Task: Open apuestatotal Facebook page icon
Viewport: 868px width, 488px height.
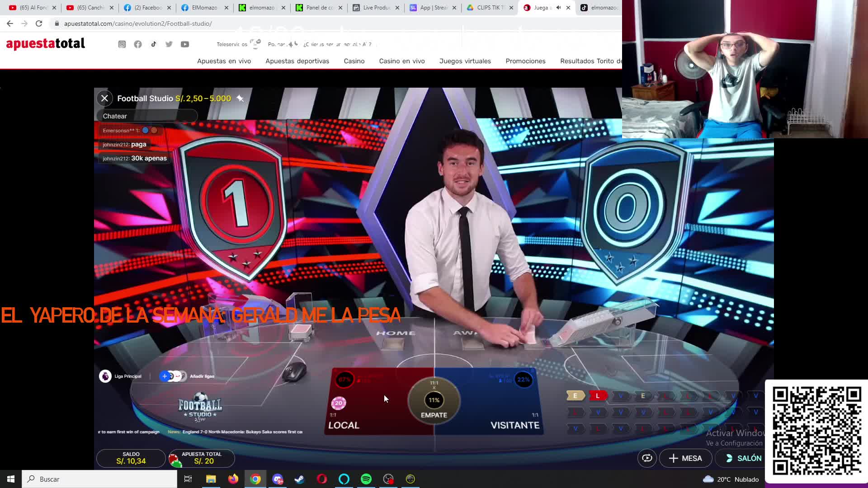Action: tap(138, 44)
